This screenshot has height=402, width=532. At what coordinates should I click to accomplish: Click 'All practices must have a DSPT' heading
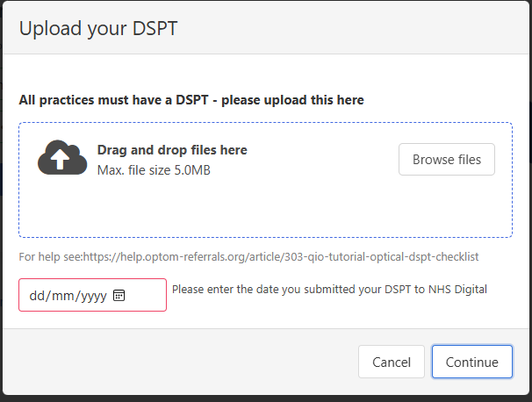(191, 100)
